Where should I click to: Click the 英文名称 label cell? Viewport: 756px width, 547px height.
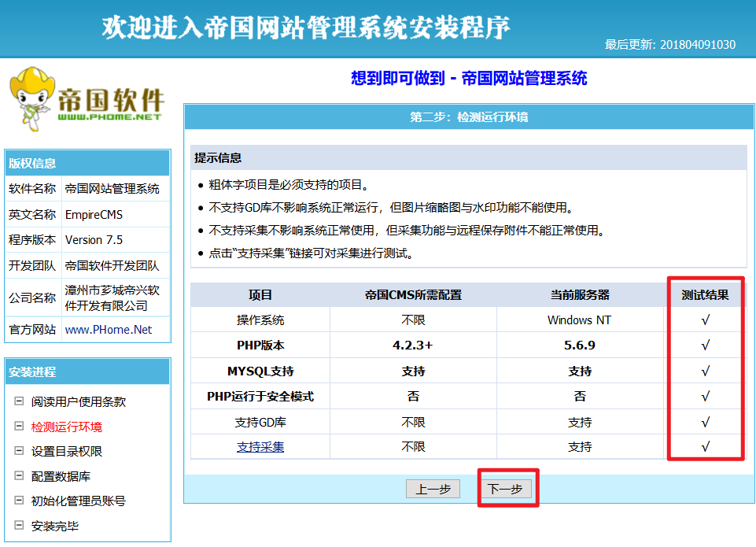click(33, 215)
